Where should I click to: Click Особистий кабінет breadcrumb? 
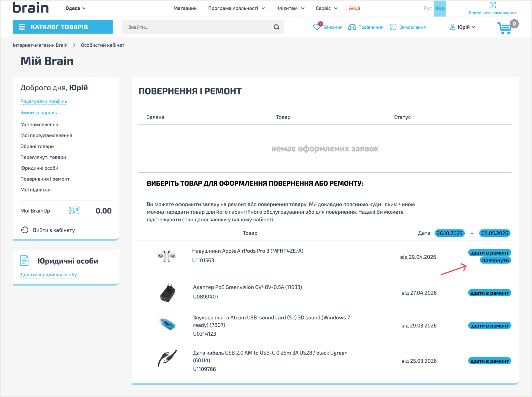[103, 45]
